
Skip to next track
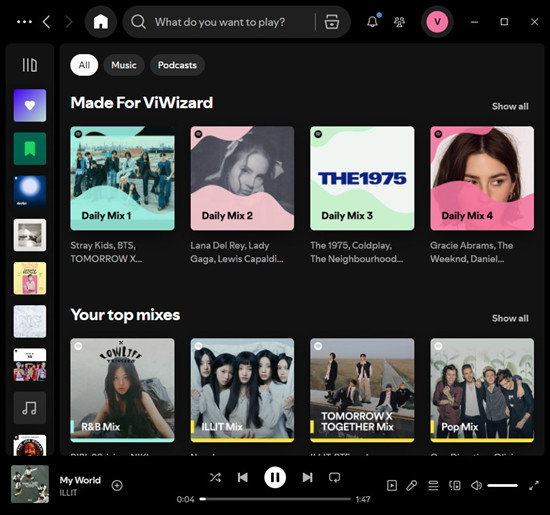tap(307, 477)
